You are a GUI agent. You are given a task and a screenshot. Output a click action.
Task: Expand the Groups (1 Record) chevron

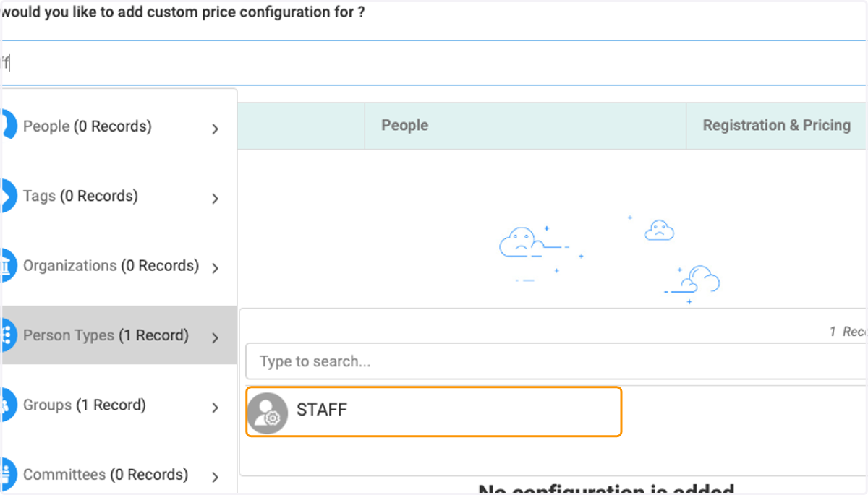click(215, 408)
